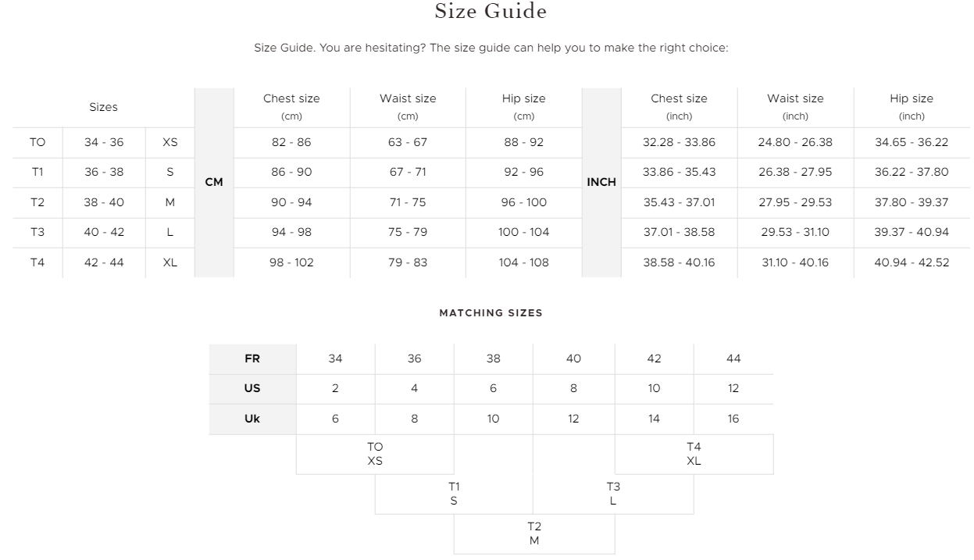Select FR size 38 cell
974x560 pixels.
(x=494, y=358)
